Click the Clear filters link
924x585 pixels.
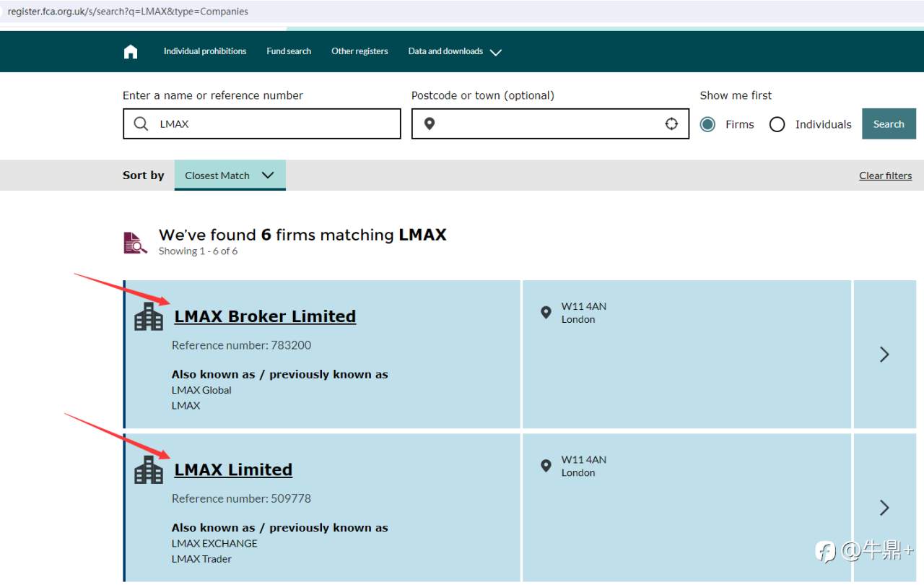(885, 175)
